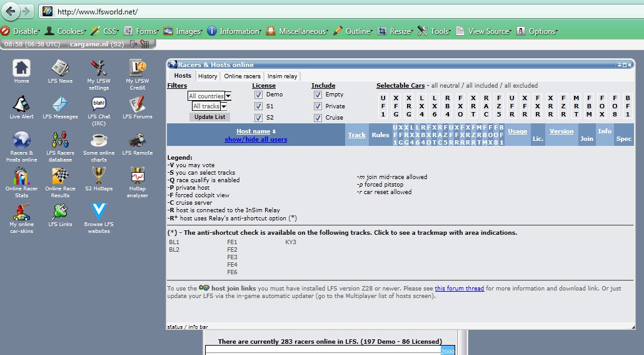
Task: Open the Disable toolbar menu
Action: 21,31
